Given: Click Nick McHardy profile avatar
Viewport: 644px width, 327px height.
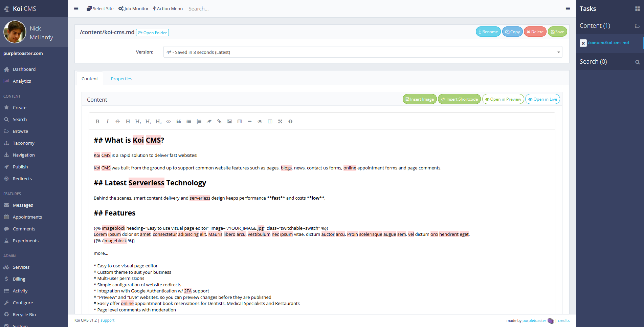Looking at the screenshot, I should coord(15,32).
